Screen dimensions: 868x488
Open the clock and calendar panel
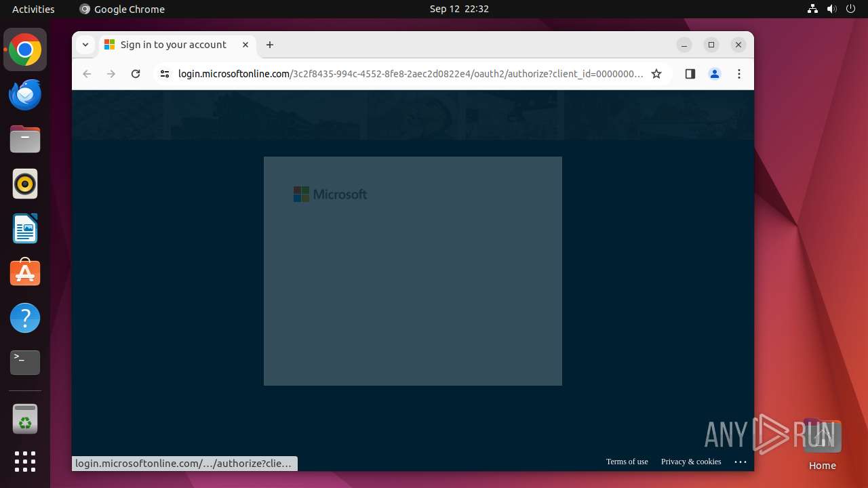[x=459, y=9]
